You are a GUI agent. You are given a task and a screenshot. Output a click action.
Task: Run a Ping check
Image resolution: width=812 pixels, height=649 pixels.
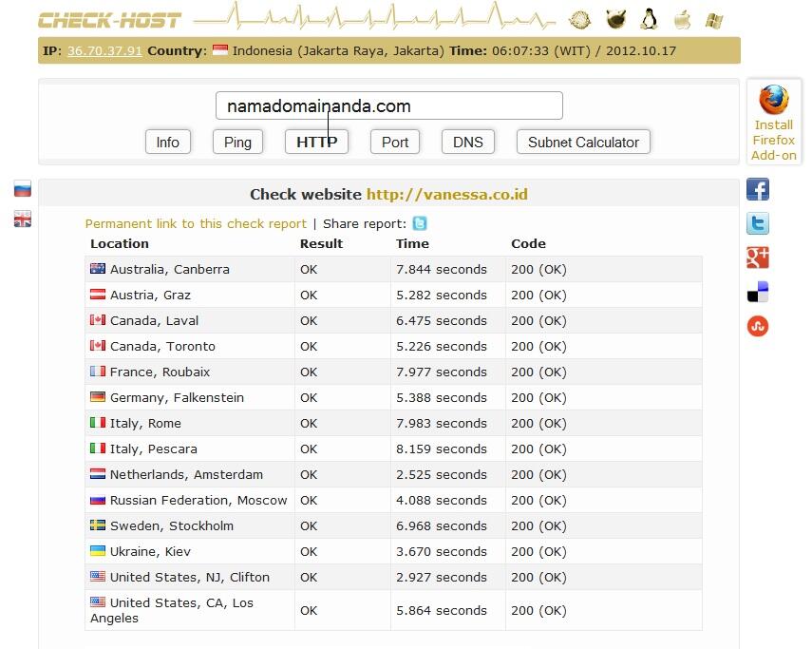coord(237,142)
